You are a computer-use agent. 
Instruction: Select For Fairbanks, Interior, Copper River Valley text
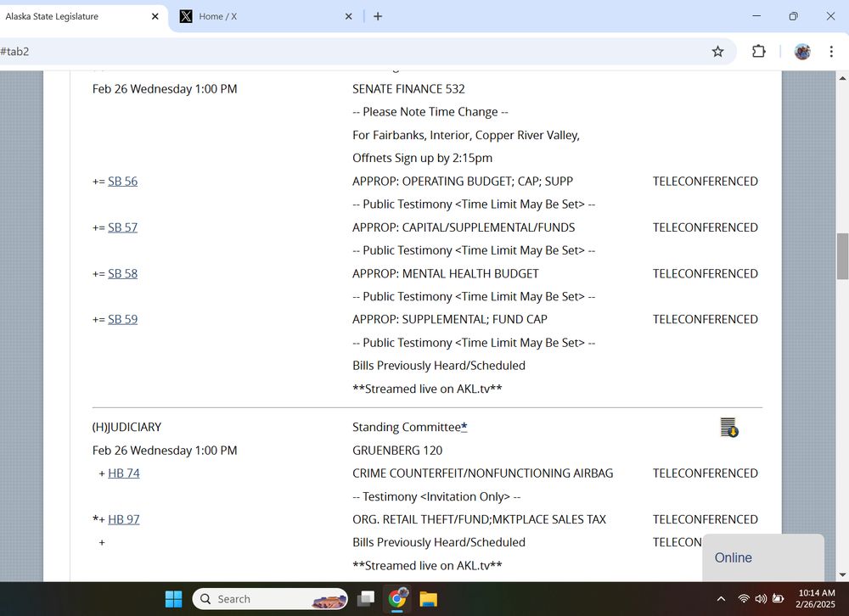pyautogui.click(x=466, y=135)
